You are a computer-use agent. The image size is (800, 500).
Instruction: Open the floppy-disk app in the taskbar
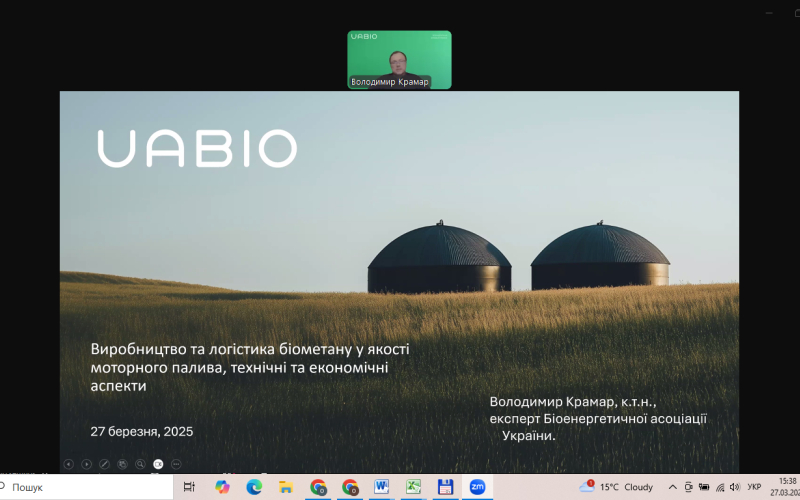point(445,487)
